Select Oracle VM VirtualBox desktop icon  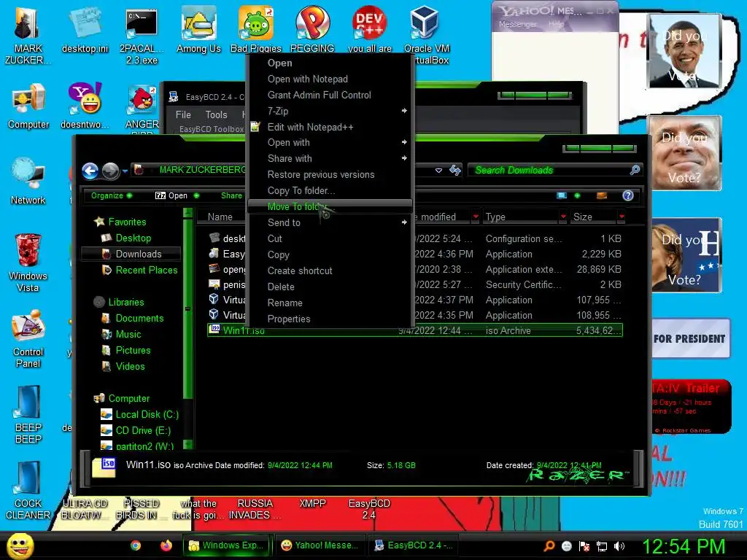coord(425,35)
